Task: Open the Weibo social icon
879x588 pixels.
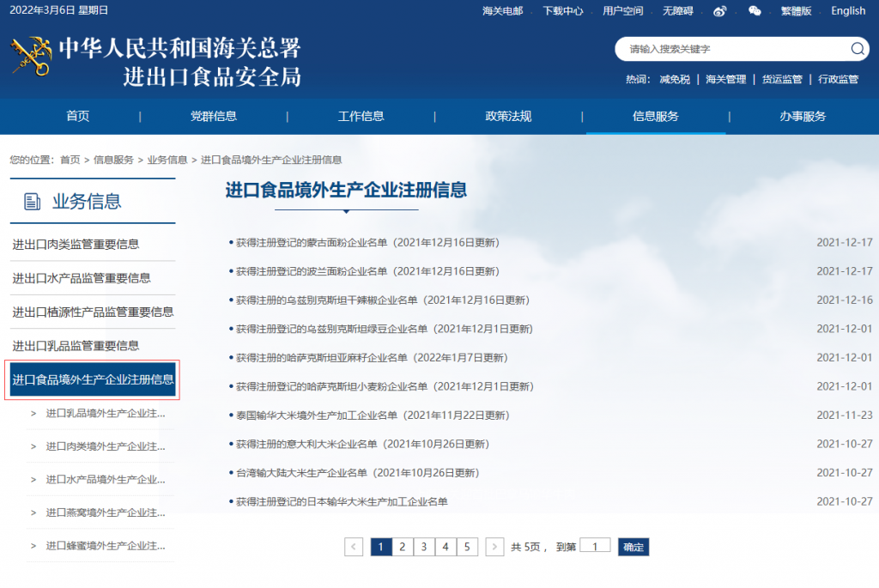Action: (719, 11)
